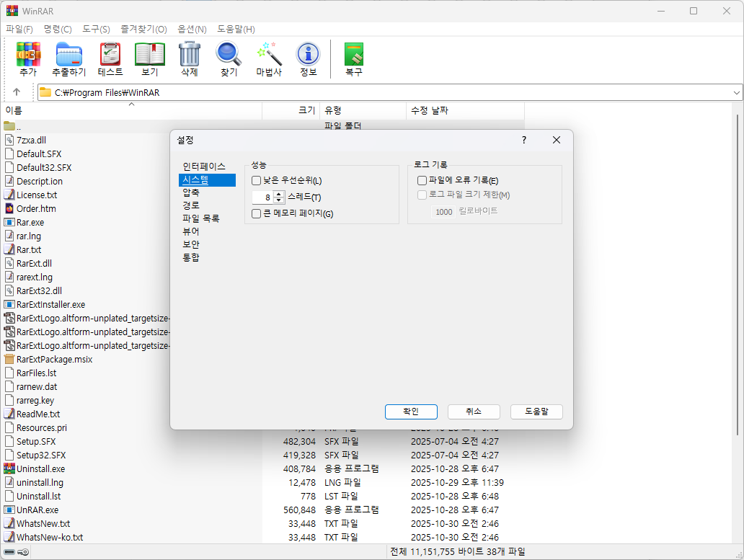Select Setup32.SFX in file list
744x560 pixels.
[41, 455]
